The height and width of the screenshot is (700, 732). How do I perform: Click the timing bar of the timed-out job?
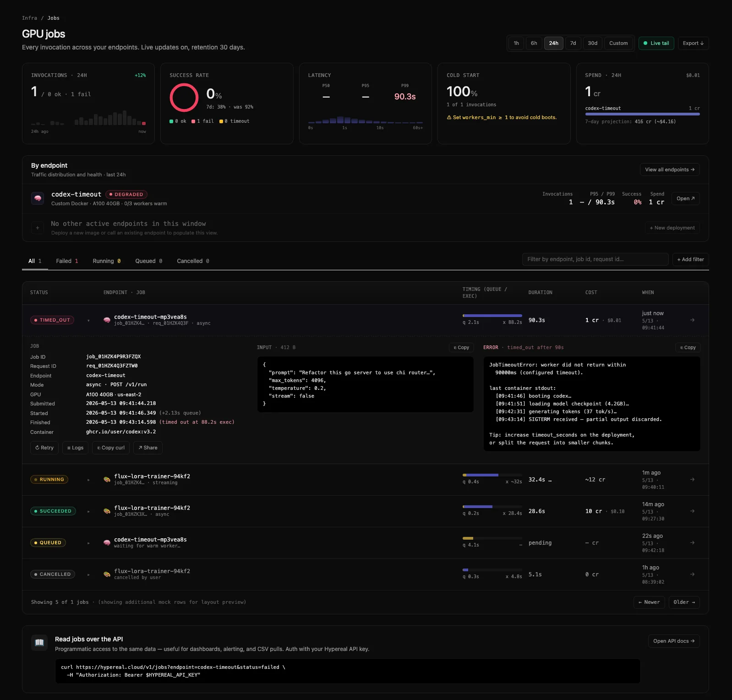pyautogui.click(x=492, y=316)
